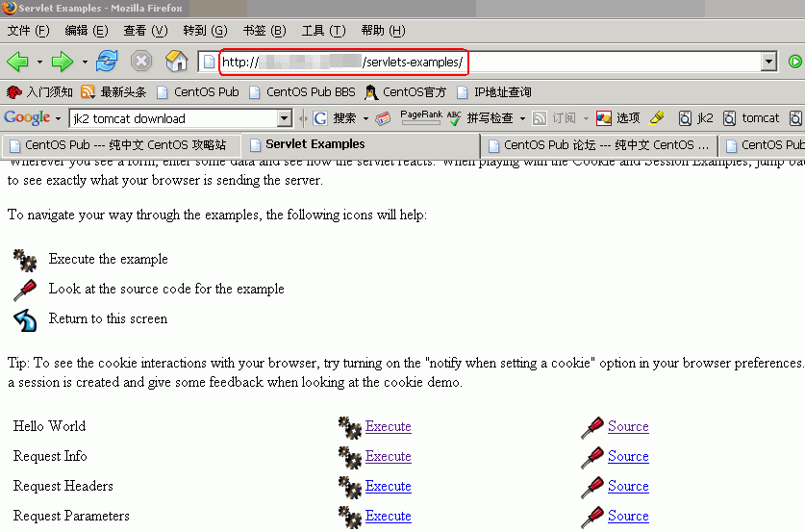
Task: Open the 书签 (B) menu
Action: click(x=264, y=31)
